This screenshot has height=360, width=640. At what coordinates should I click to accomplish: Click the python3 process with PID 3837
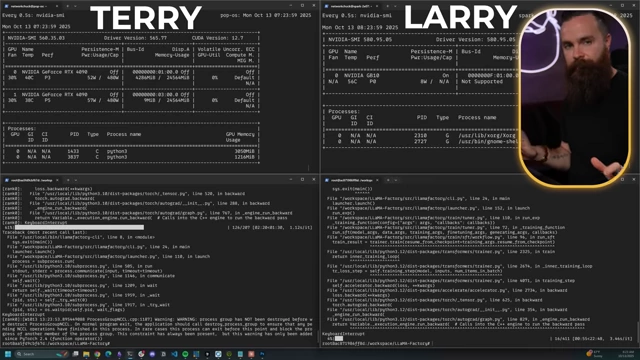click(131, 157)
